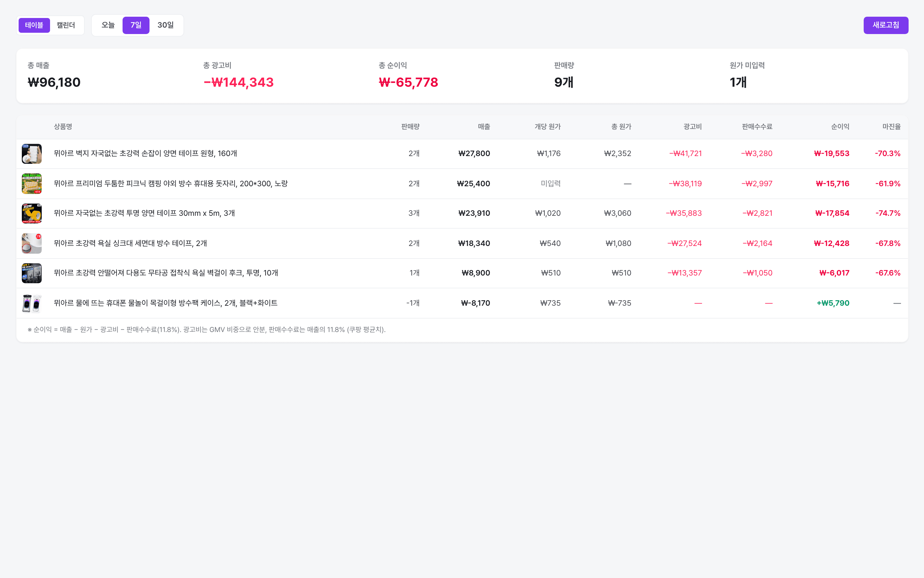Select product name 뮈아르 물에 뜨는 방수팩 케이스
The height and width of the screenshot is (578, 924).
click(166, 303)
